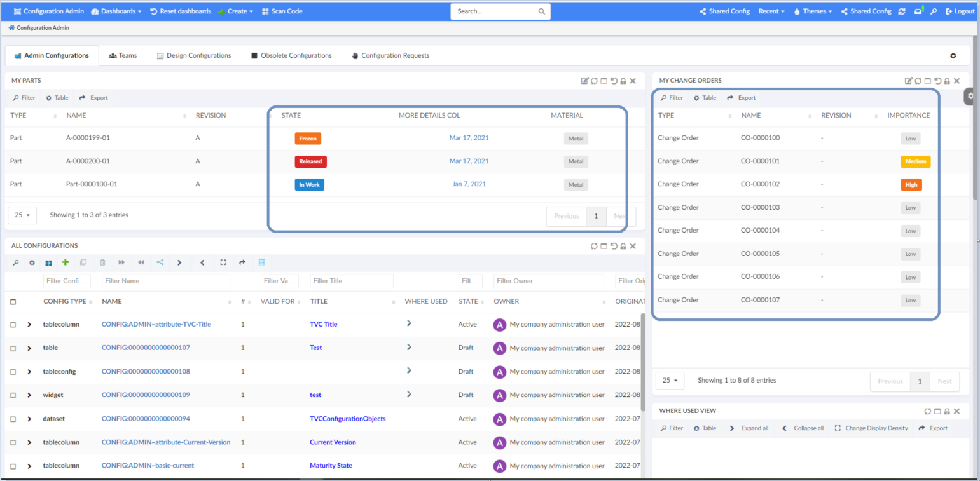Select the checkbox for the widget row
The image size is (980, 481).
pos(13,395)
